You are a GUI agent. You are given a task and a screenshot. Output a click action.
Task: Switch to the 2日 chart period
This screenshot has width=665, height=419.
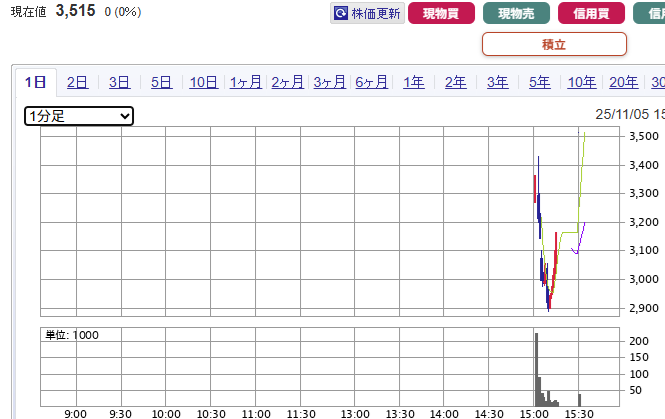point(77,82)
